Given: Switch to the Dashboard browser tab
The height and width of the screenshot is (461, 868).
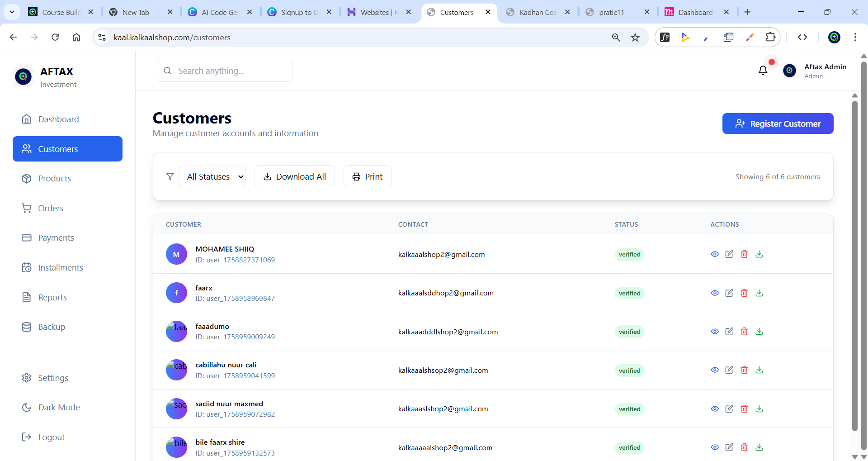Looking at the screenshot, I should coord(695,12).
